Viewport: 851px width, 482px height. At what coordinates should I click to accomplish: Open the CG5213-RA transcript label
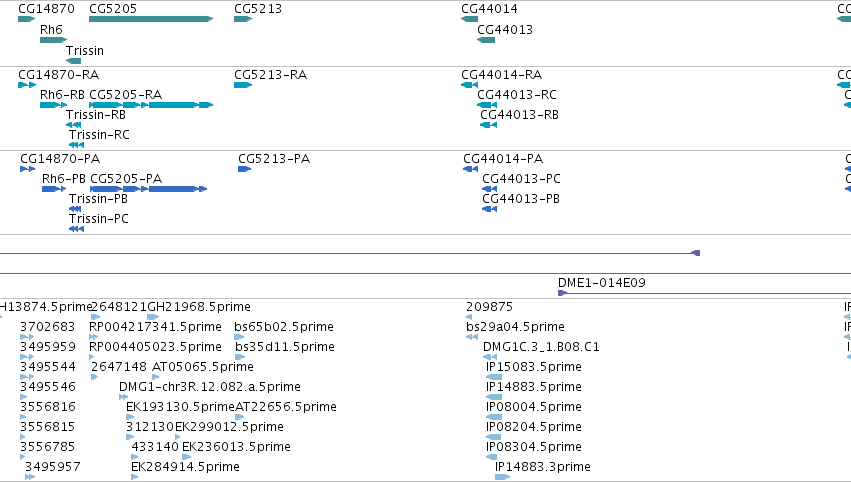(270, 74)
